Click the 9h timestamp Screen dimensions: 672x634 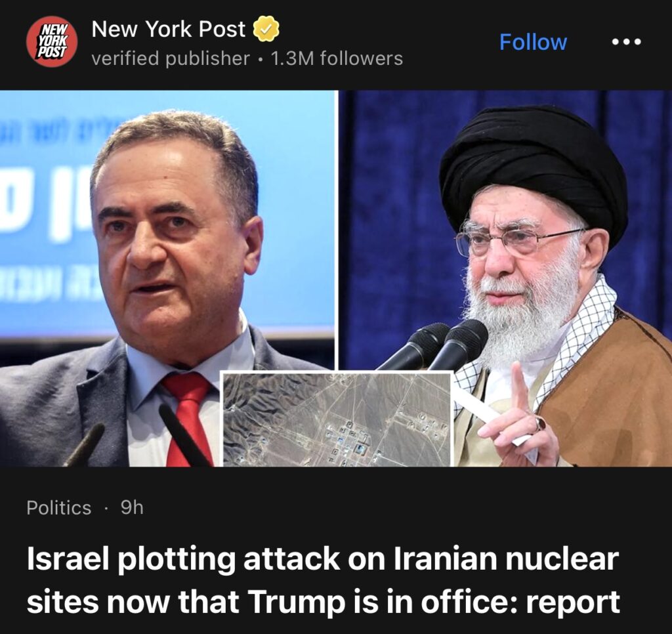click(x=132, y=507)
